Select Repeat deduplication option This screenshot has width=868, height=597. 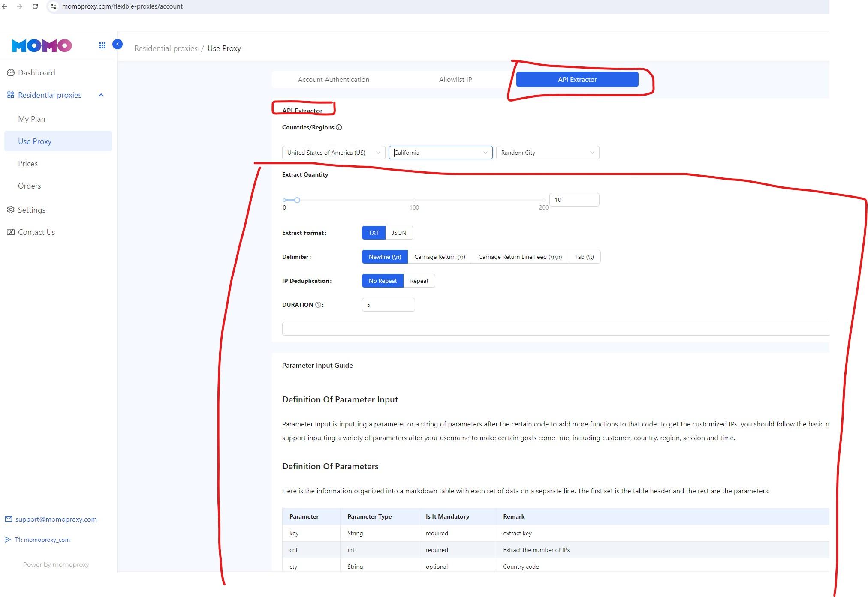coord(419,281)
